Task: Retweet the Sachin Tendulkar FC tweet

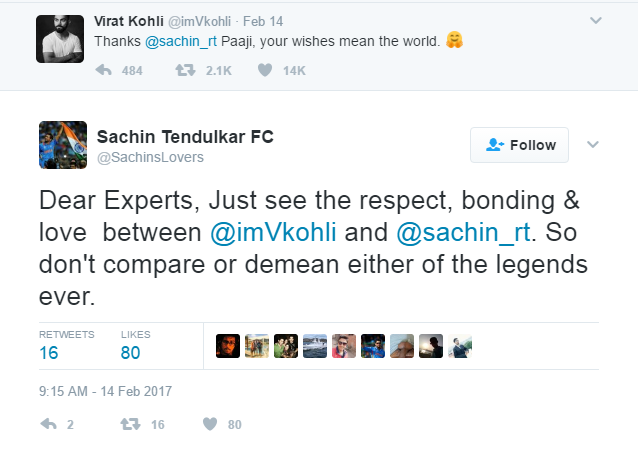Action: (x=127, y=424)
